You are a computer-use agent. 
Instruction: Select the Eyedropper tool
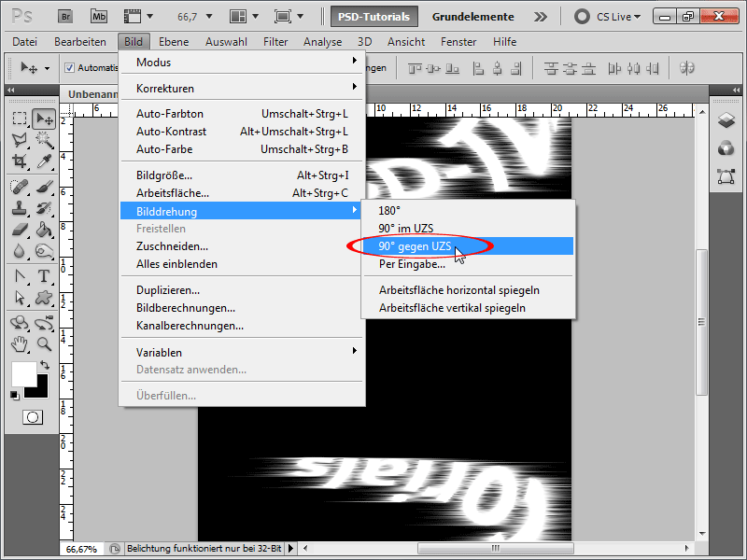(x=44, y=161)
